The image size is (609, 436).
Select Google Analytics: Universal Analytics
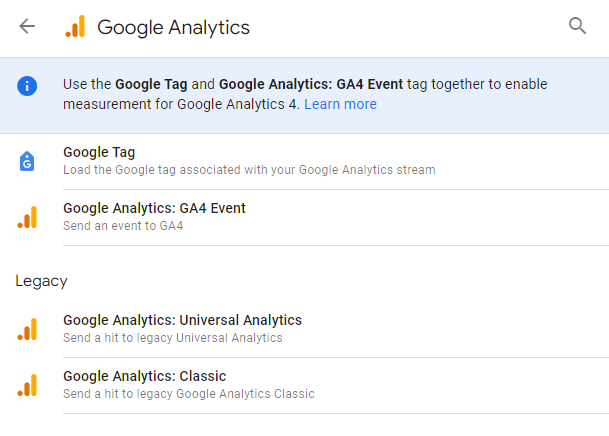pos(304,330)
